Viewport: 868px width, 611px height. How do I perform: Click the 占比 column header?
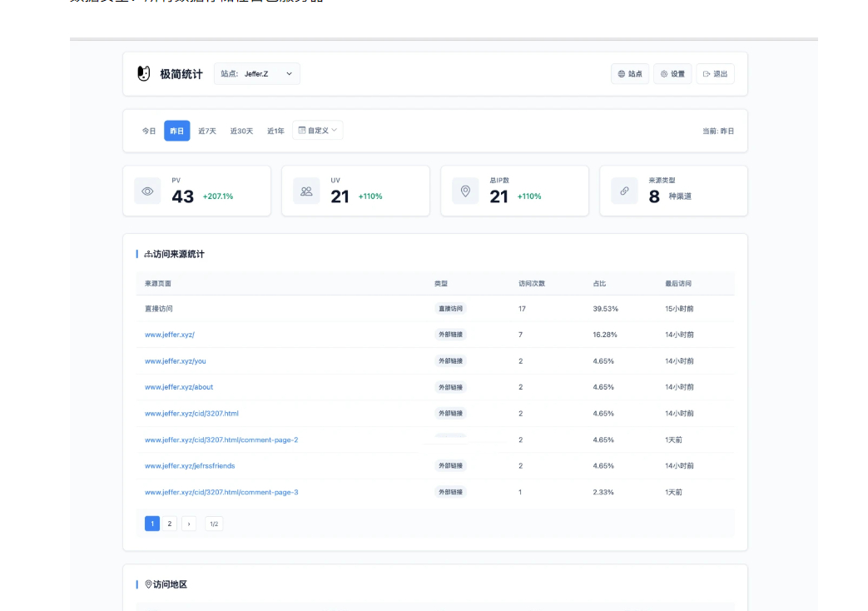[599, 283]
